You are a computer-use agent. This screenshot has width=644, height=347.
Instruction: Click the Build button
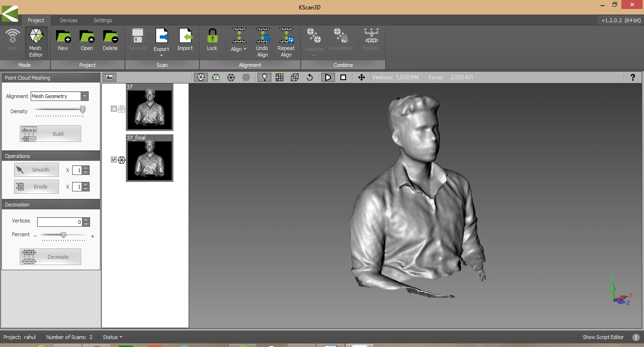(x=50, y=134)
